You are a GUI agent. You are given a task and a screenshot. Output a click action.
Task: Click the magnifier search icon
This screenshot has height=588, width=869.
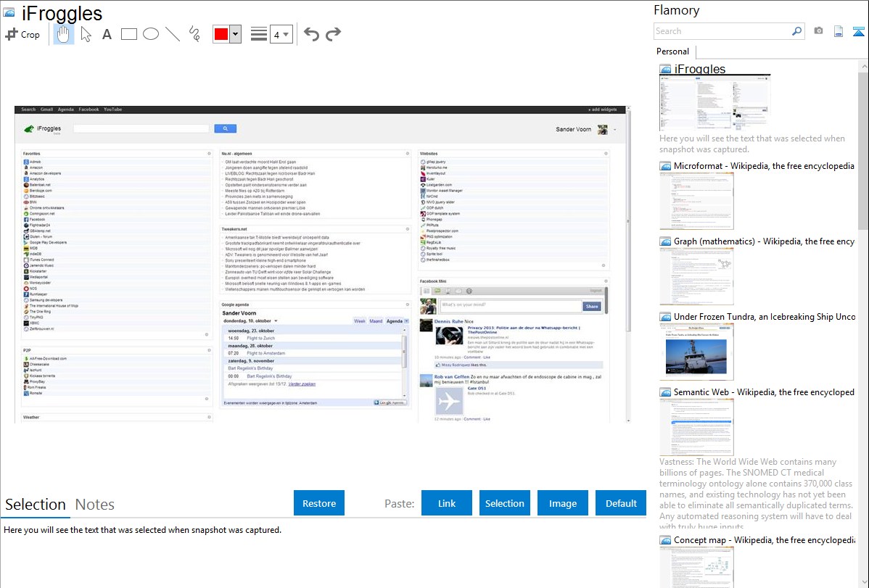(796, 31)
